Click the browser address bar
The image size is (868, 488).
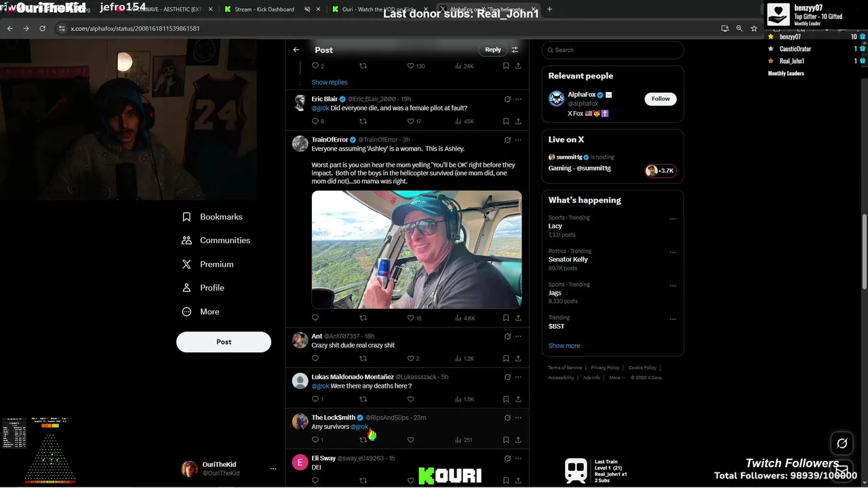387,28
